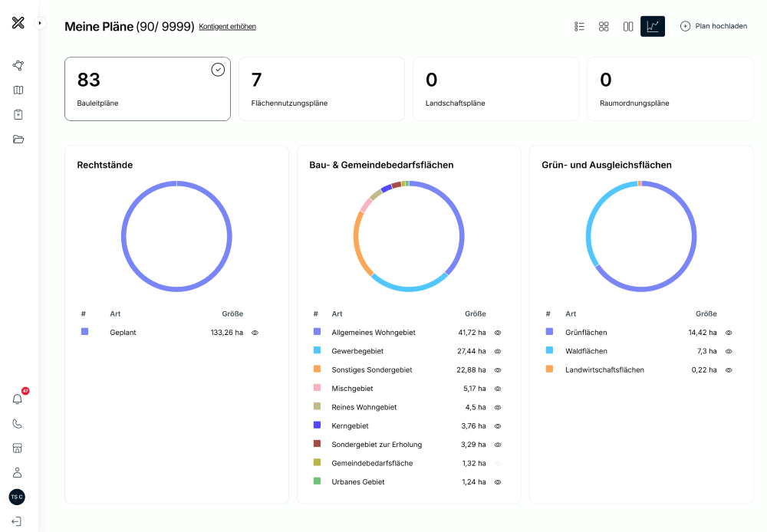
Task: Click the Mischgebiet pink swatch
Action: pos(317,387)
